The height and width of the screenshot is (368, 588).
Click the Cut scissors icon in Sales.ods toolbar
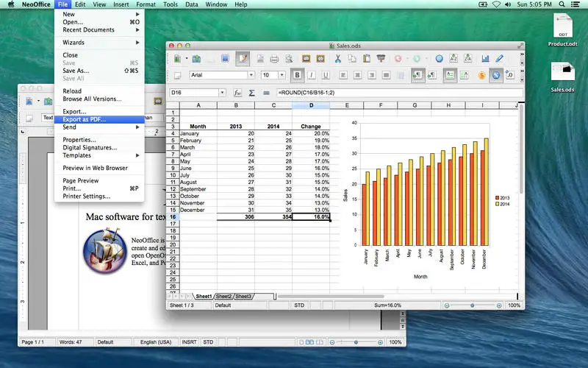tap(337, 59)
